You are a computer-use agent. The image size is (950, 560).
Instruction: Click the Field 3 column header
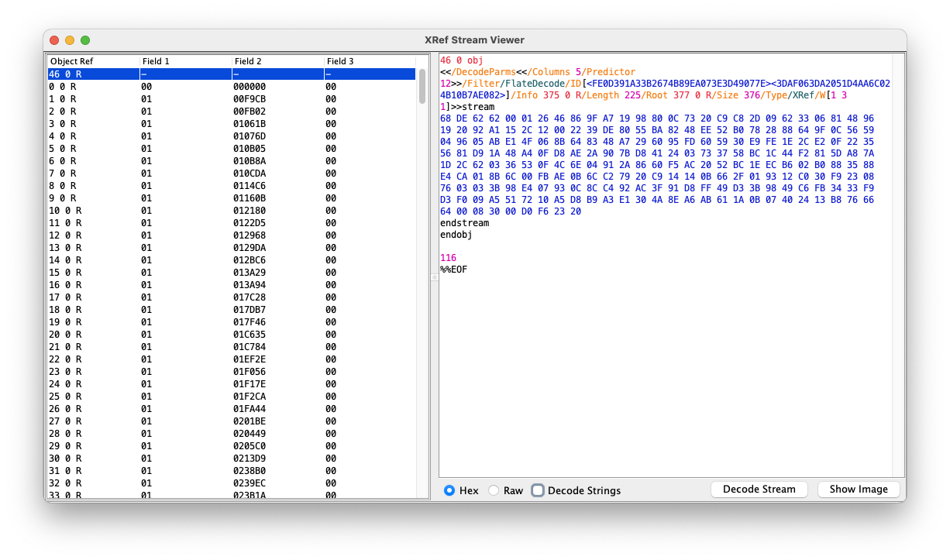(x=370, y=61)
